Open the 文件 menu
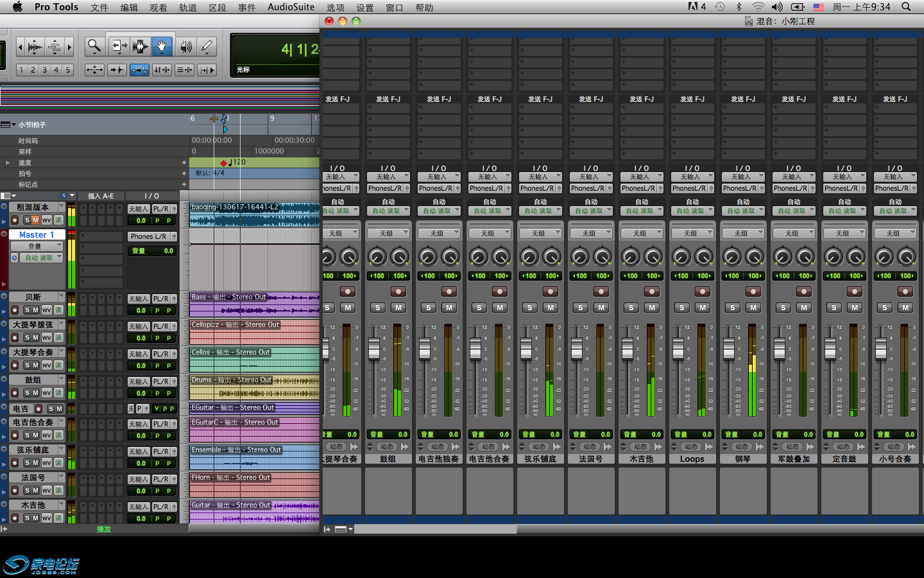This screenshot has height=578, width=924. (99, 7)
